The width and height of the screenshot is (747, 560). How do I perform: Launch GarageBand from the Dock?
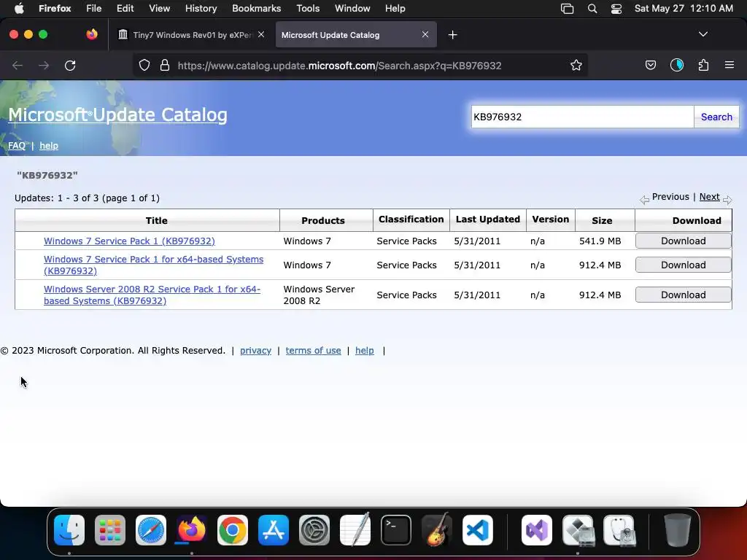(437, 530)
